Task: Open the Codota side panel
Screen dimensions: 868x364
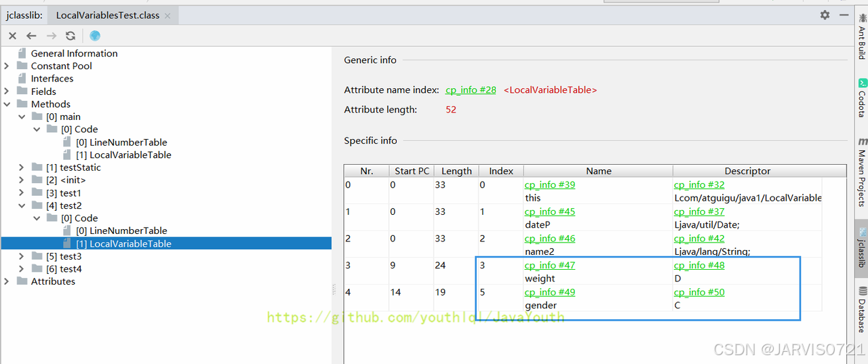Action: click(x=861, y=98)
